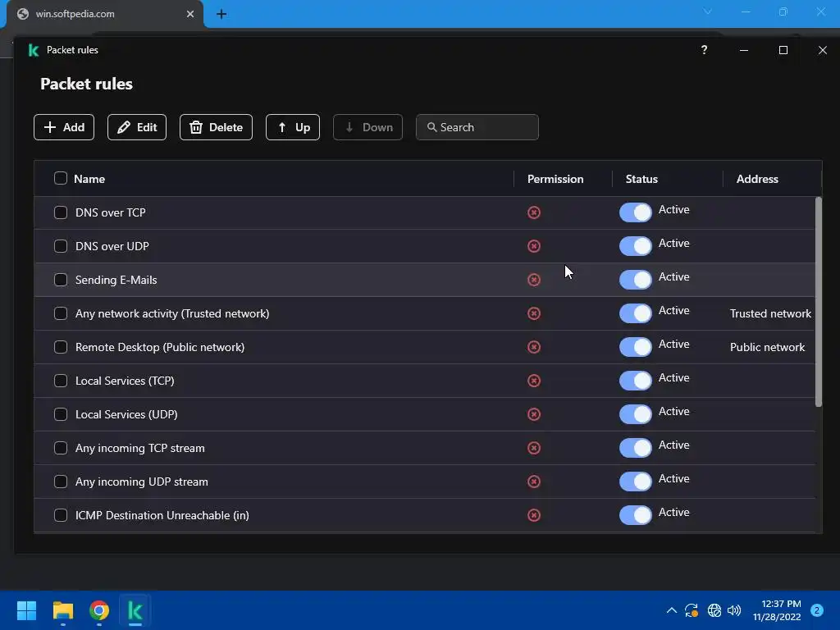This screenshot has height=630, width=840.
Task: Toggle Remote Desktop (Public network) switch
Action: tap(636, 347)
